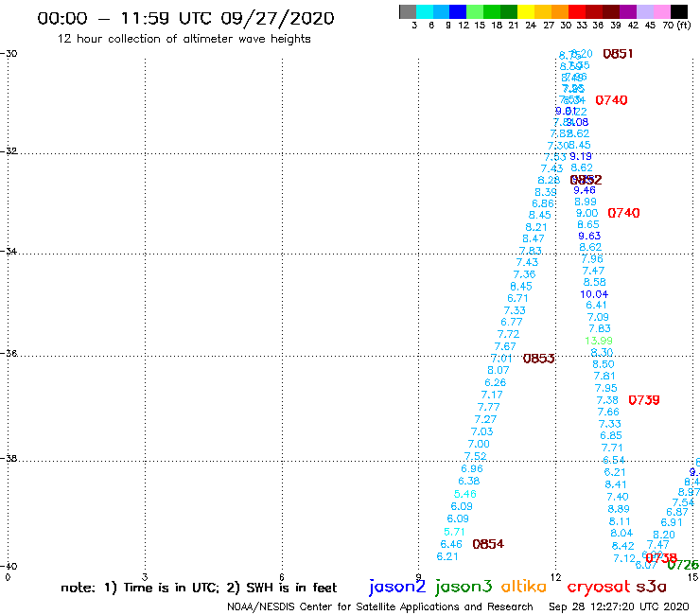The image size is (700, 615).
Task: Click the jason2 satellite label
Action: coord(397,587)
